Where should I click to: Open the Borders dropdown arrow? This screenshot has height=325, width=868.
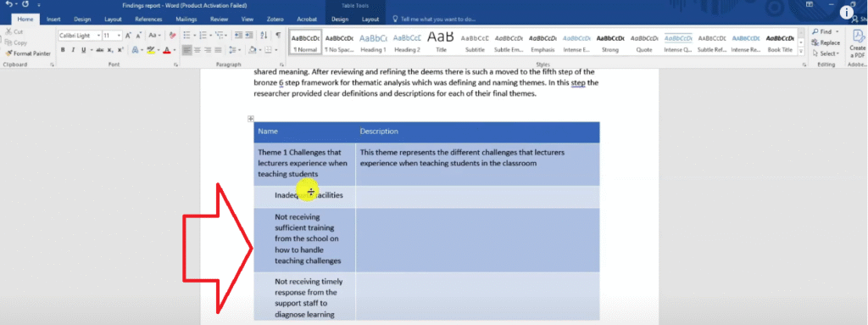tap(276, 50)
